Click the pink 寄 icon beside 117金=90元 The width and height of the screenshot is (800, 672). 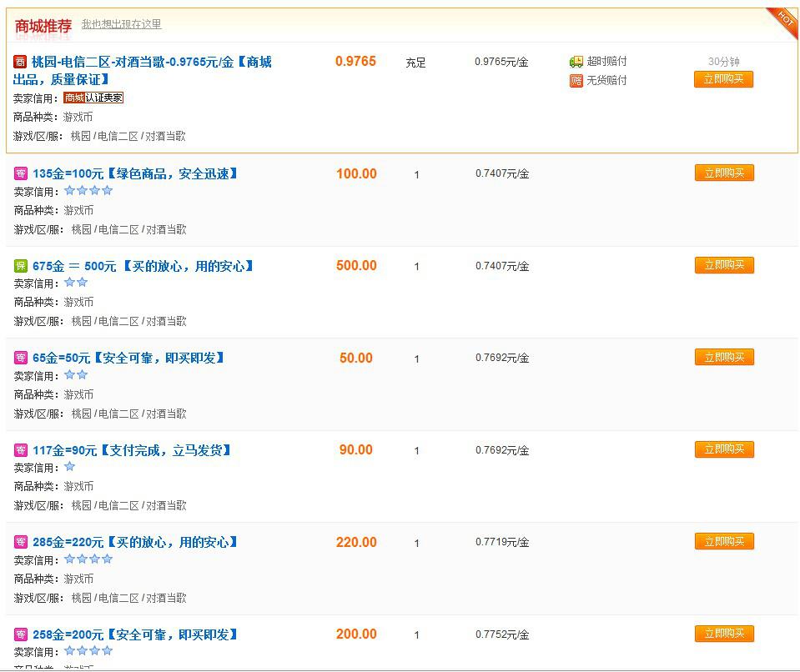tap(20, 449)
